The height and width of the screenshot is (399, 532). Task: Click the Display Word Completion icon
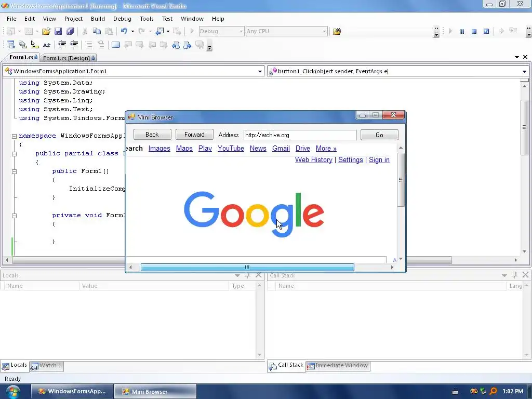(47, 45)
